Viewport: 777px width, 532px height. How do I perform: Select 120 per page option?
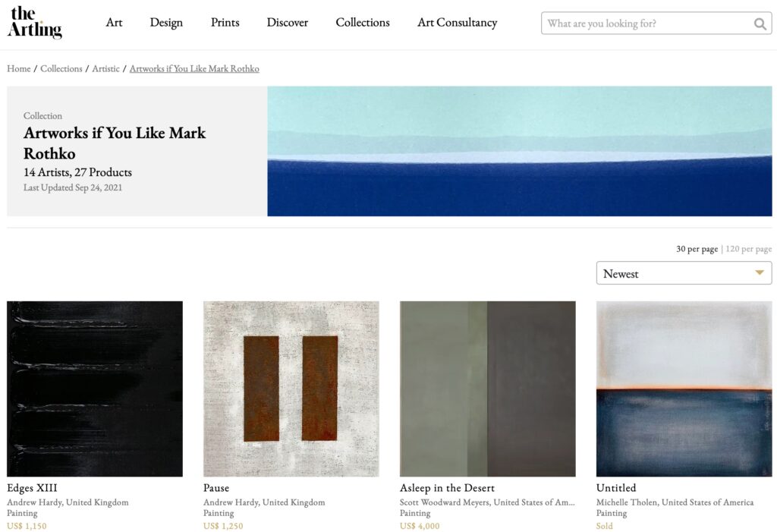click(749, 249)
